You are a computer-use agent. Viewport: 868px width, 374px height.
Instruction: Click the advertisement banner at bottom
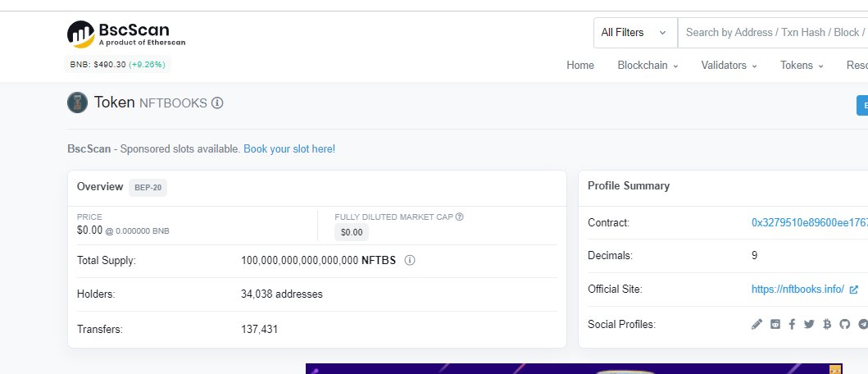(574, 368)
